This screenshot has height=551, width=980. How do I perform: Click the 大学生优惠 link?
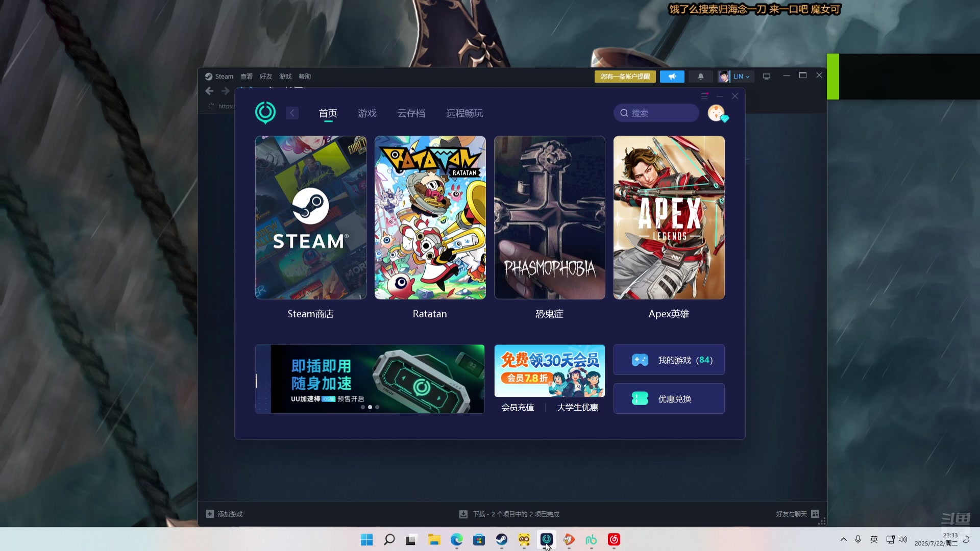[577, 407]
